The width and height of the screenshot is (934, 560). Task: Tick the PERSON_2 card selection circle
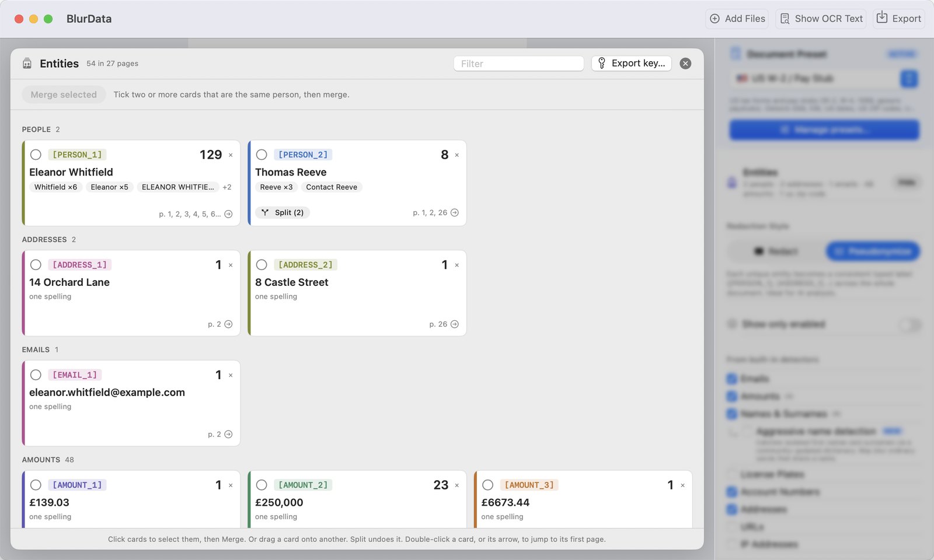coord(262,155)
